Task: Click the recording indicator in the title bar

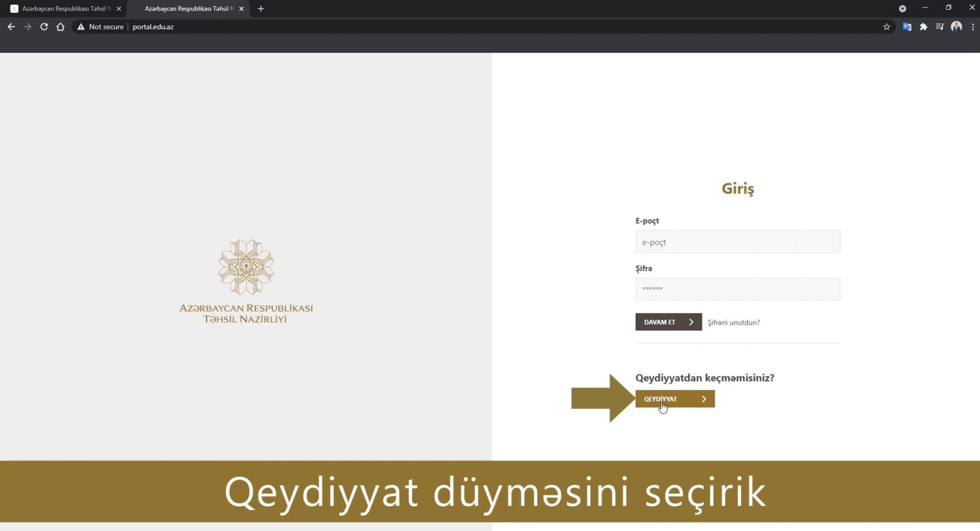Action: pyautogui.click(x=902, y=9)
